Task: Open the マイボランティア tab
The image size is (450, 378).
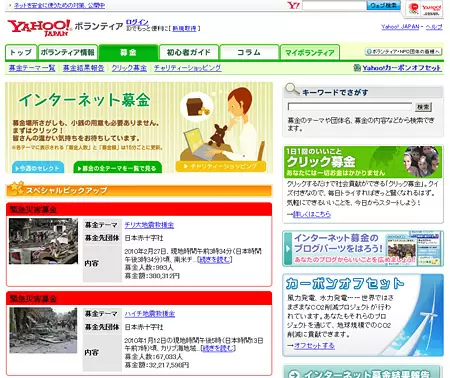Action: point(310,52)
